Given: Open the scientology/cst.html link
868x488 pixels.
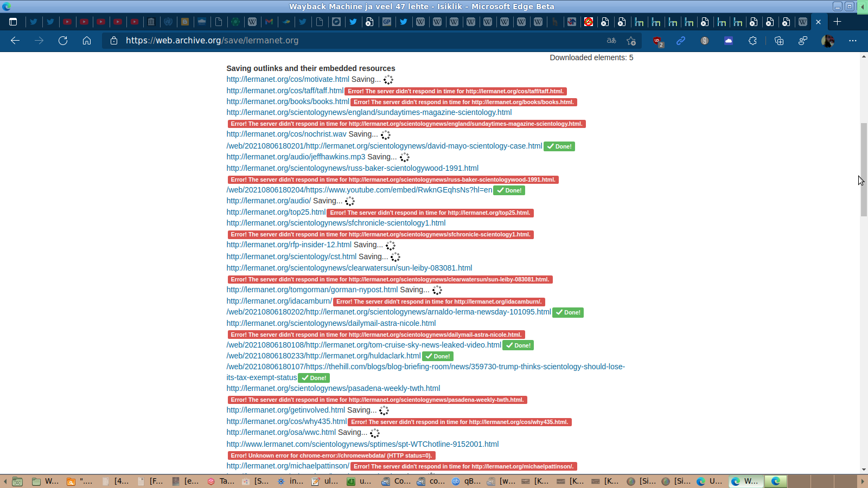Looking at the screenshot, I should [x=292, y=256].
